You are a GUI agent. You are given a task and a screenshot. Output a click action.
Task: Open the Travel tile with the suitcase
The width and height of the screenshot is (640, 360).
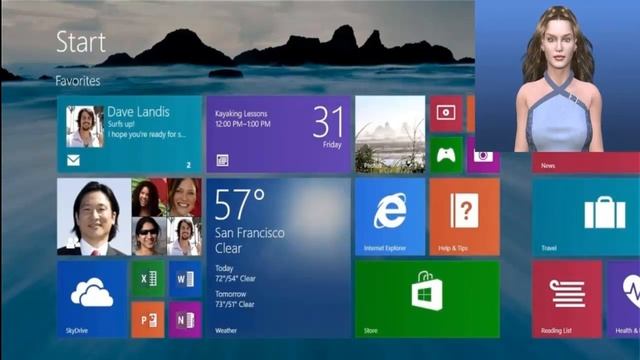point(586,217)
